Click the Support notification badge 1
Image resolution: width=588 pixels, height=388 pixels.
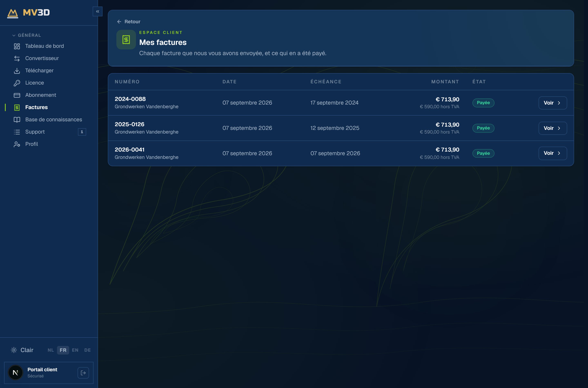[82, 132]
